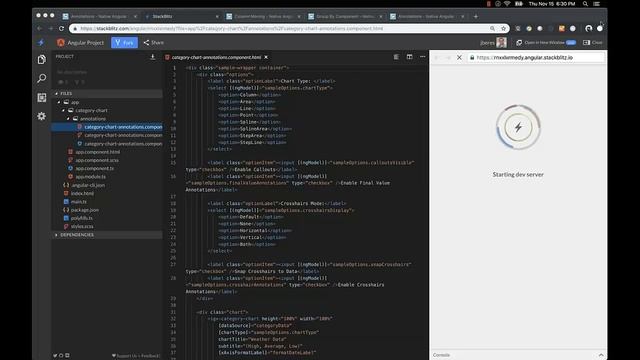Click the Share button
Screen dimensions: 640x360
[153, 42]
